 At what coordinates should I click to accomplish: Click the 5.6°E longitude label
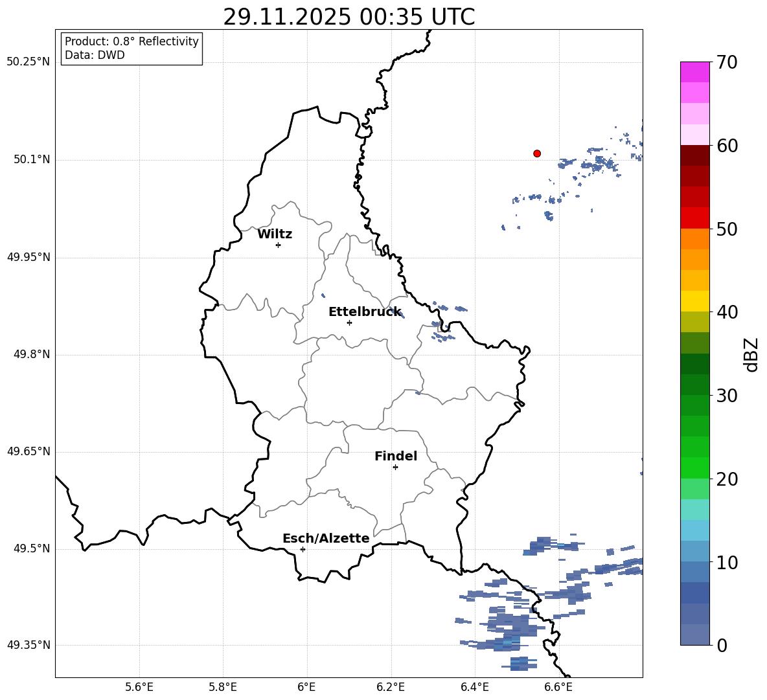(x=139, y=687)
